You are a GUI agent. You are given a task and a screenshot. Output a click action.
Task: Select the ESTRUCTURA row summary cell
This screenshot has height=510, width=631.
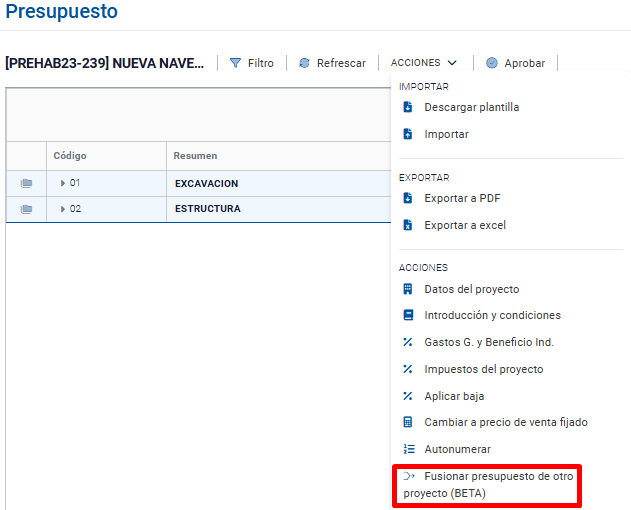[208, 209]
